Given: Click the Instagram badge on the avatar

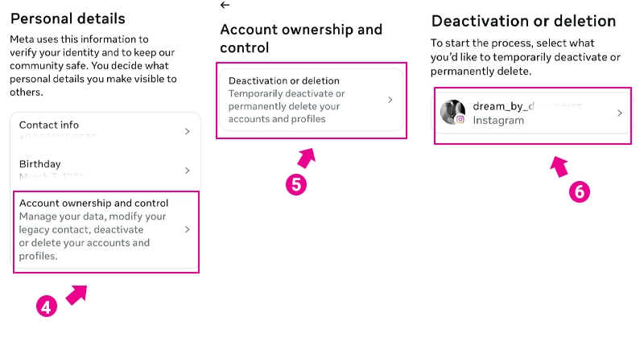Looking at the screenshot, I should [460, 119].
